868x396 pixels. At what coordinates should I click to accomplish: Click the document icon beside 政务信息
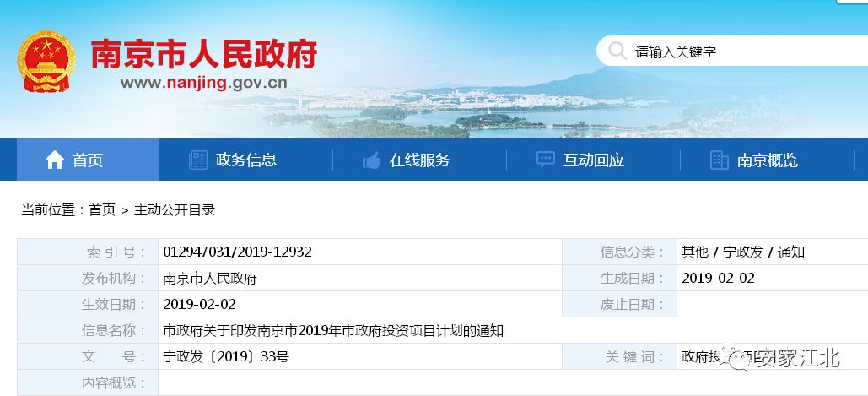pyautogui.click(x=198, y=160)
